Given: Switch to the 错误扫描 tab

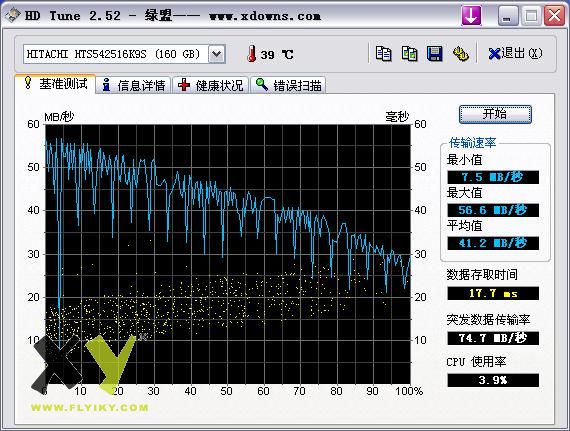Looking at the screenshot, I should tap(288, 85).
